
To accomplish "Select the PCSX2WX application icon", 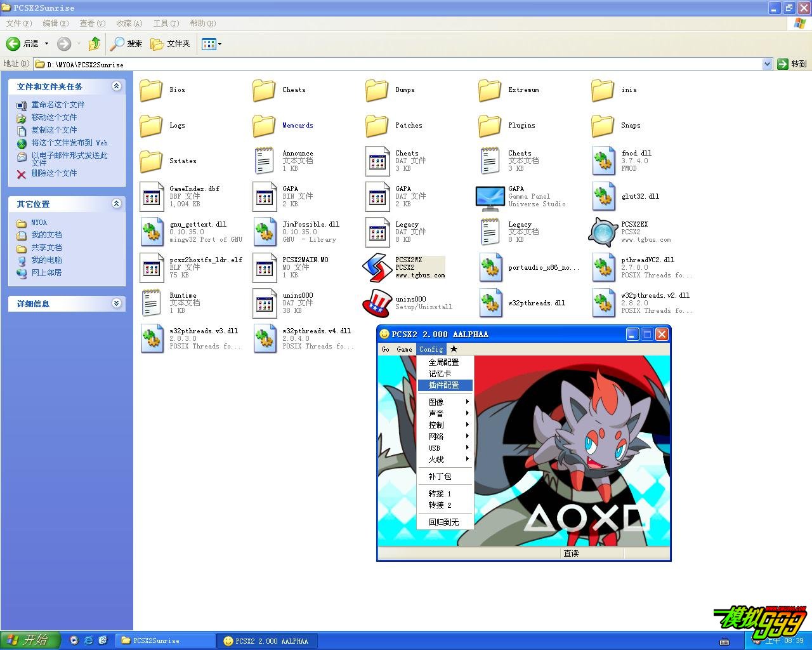I will pos(377,268).
